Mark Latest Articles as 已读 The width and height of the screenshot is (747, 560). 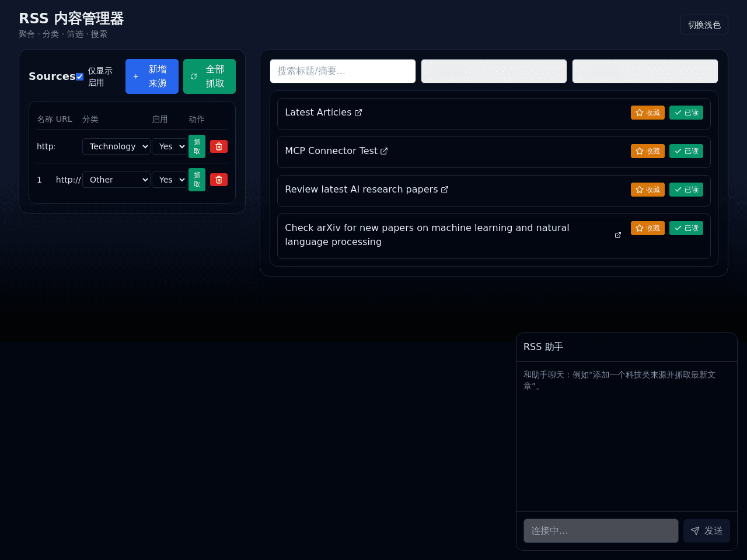coord(686,113)
